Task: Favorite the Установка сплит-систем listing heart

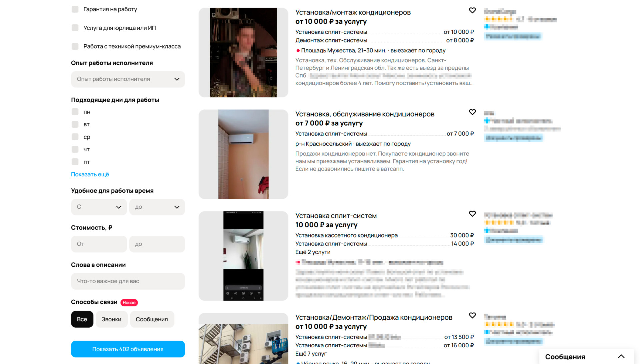Action: (x=472, y=214)
